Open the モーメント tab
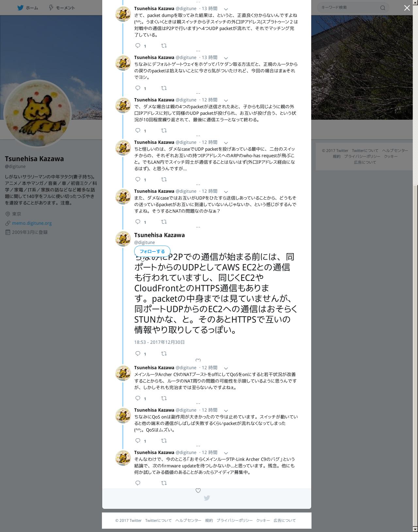 (x=62, y=8)
